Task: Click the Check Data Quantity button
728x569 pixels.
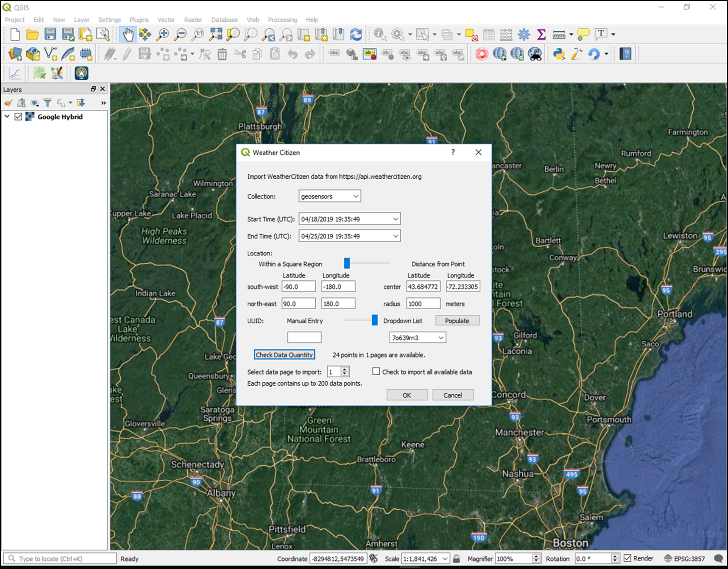Action: 284,355
